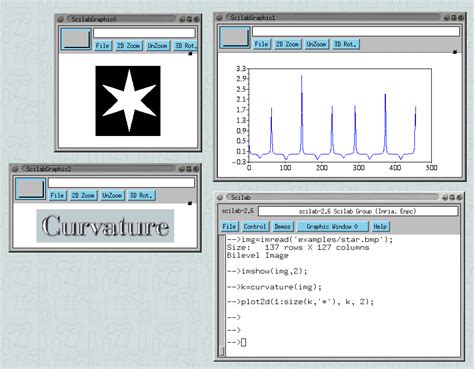This screenshot has width=474, height=369.
Task: Maximize the ScilabGraphic1 window
Action: coord(454,18)
